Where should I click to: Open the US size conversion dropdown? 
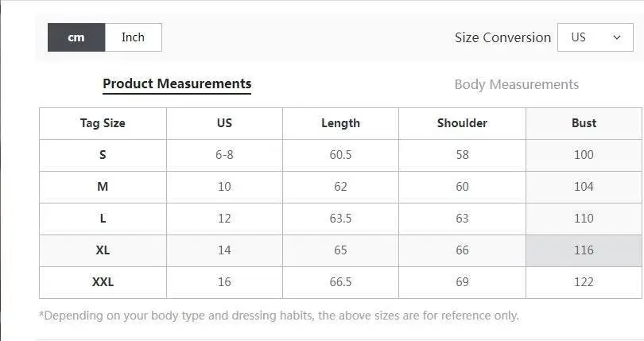(595, 37)
